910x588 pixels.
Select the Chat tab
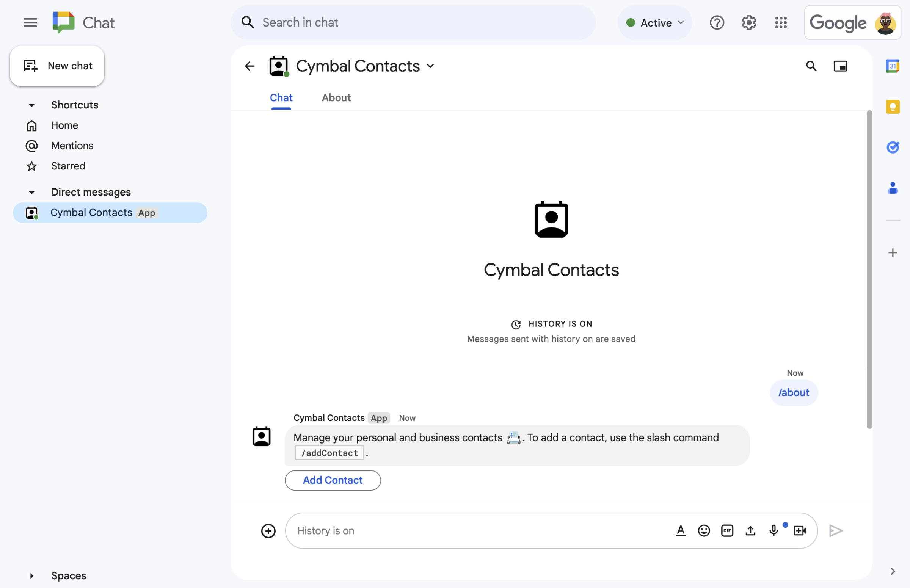[281, 97]
